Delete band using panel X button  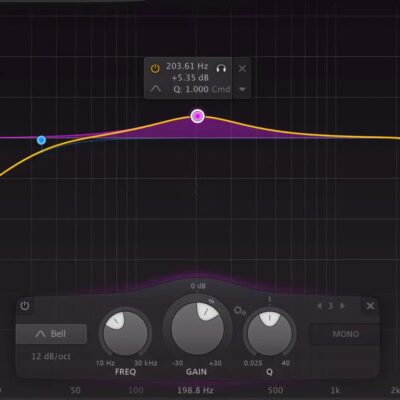click(x=370, y=306)
